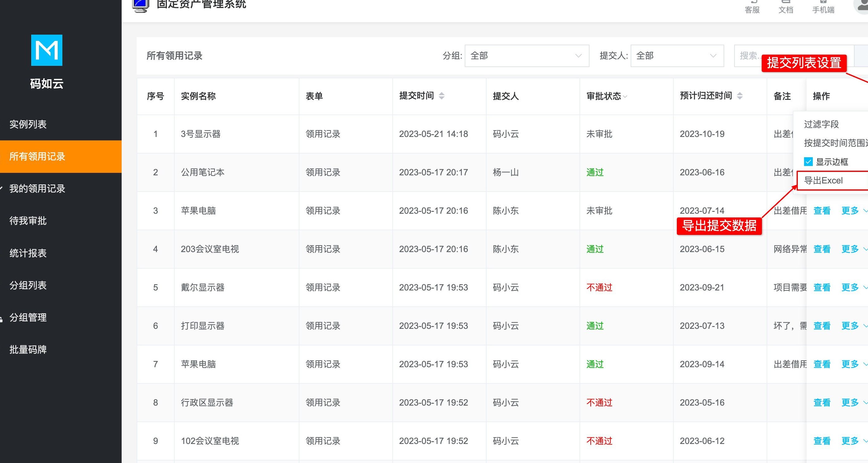Expand 更多 for the 戴尔显示器 row
Screen dimensions: 868x463
point(854,287)
